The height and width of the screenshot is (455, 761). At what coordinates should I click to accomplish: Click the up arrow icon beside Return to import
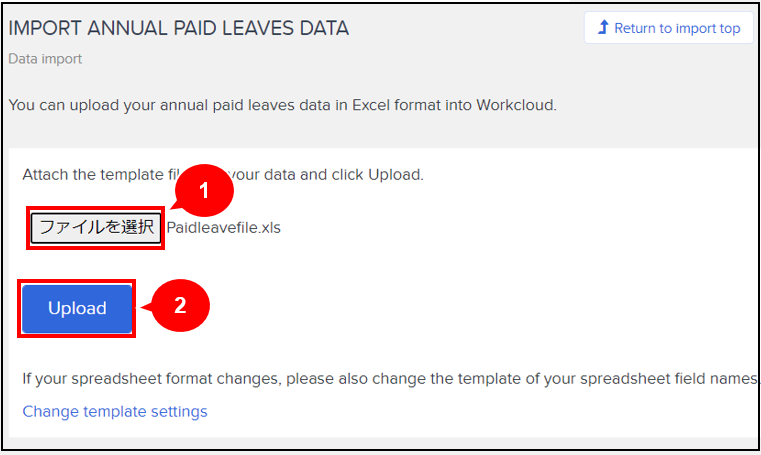coord(603,28)
